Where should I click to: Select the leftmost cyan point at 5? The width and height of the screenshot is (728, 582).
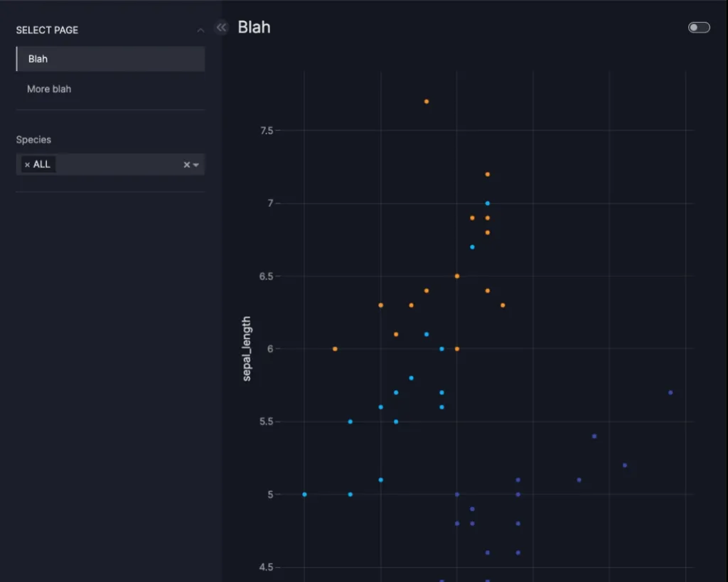(304, 495)
